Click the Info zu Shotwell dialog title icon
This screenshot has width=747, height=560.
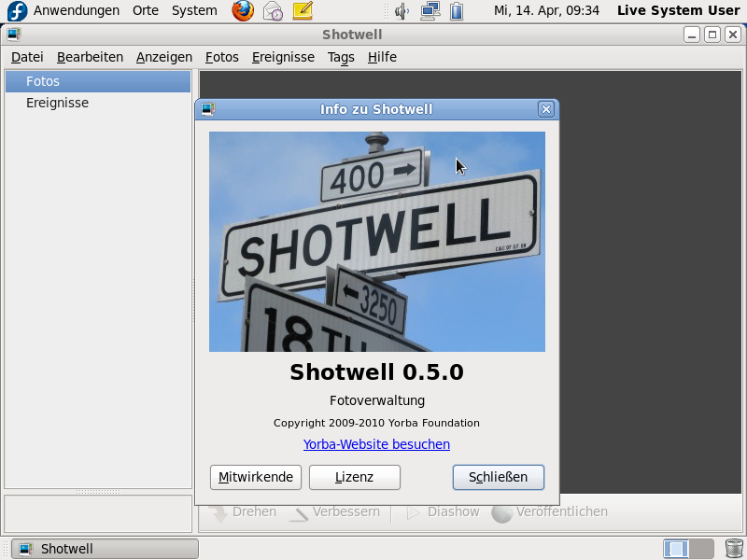(207, 109)
